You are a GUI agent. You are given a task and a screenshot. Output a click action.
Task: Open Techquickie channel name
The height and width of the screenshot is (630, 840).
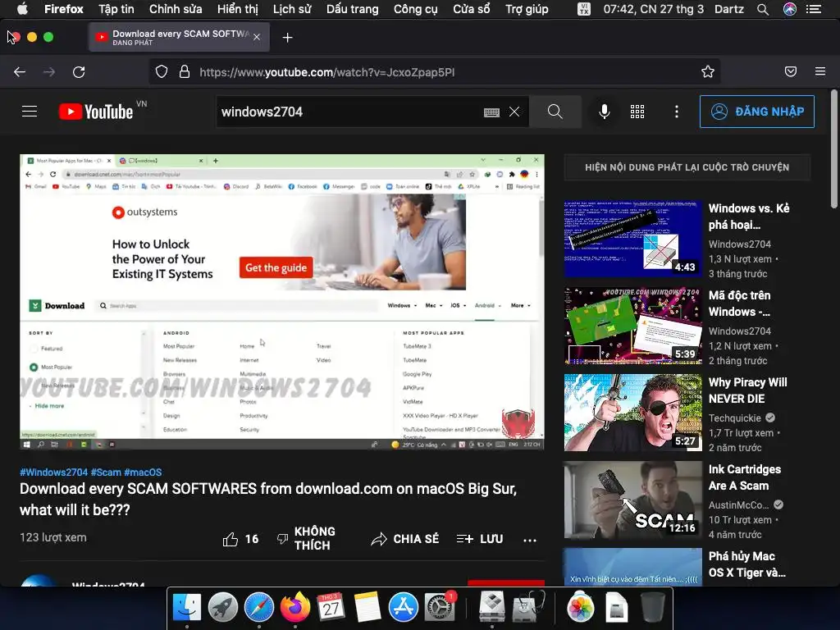click(x=734, y=418)
